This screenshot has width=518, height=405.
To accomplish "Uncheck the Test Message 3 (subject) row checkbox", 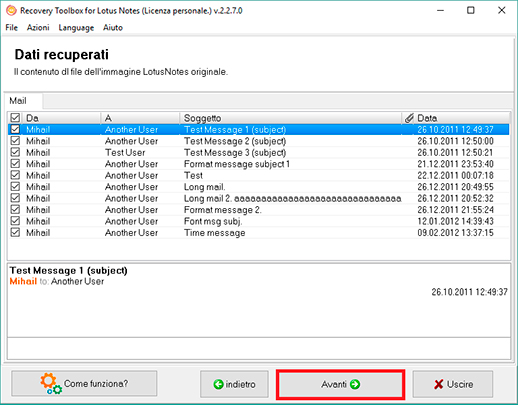I will (15, 152).
